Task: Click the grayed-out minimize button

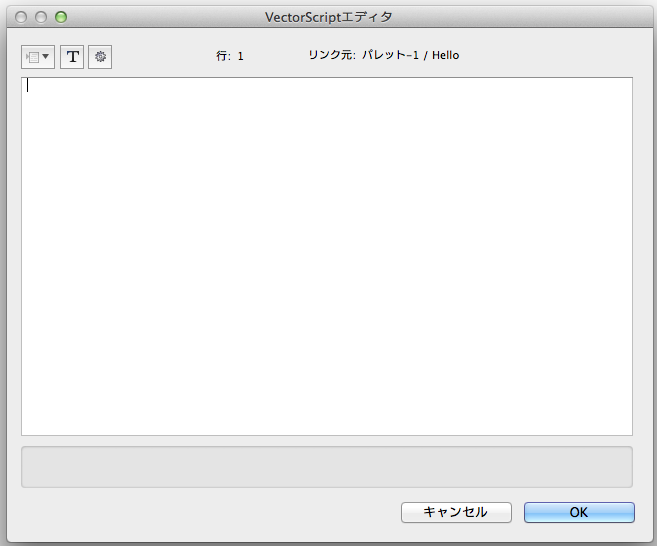Action: point(41,17)
